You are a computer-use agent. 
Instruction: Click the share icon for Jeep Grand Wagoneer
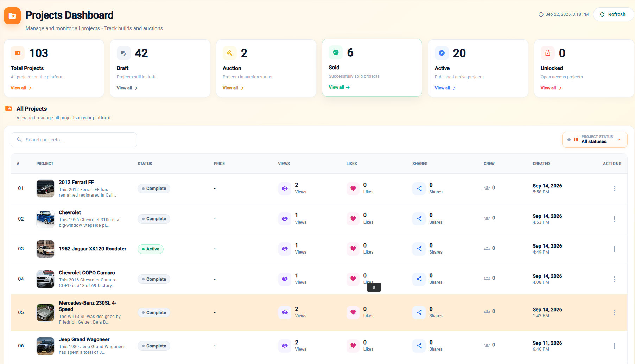419,346
